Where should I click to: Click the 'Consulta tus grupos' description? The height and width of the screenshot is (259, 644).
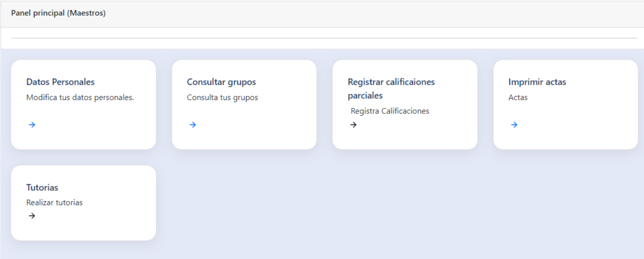(x=223, y=98)
